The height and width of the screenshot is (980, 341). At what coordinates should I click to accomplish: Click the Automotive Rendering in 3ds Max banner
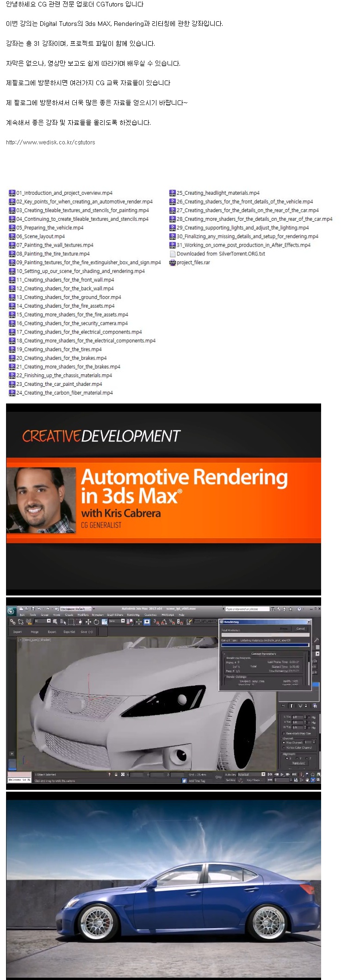[163, 499]
